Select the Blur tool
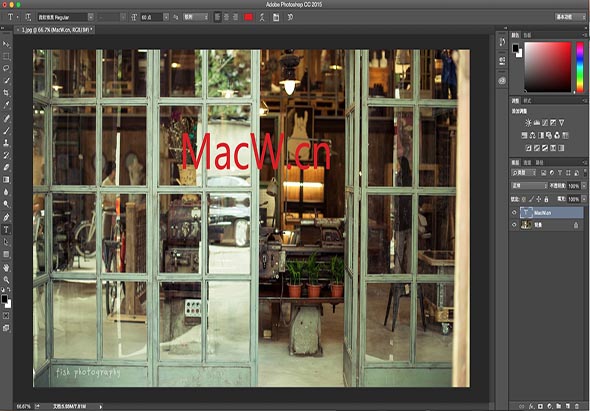The height and width of the screenshot is (411, 590). [x=6, y=192]
